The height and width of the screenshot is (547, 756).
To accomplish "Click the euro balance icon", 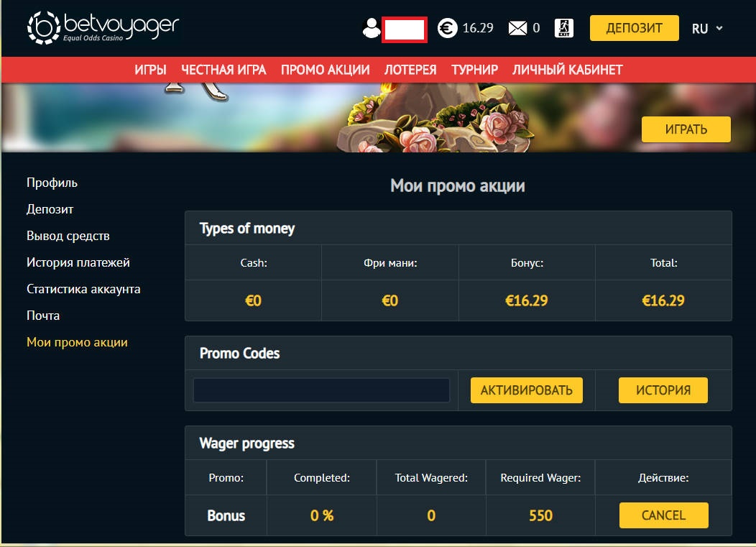I will coord(447,28).
